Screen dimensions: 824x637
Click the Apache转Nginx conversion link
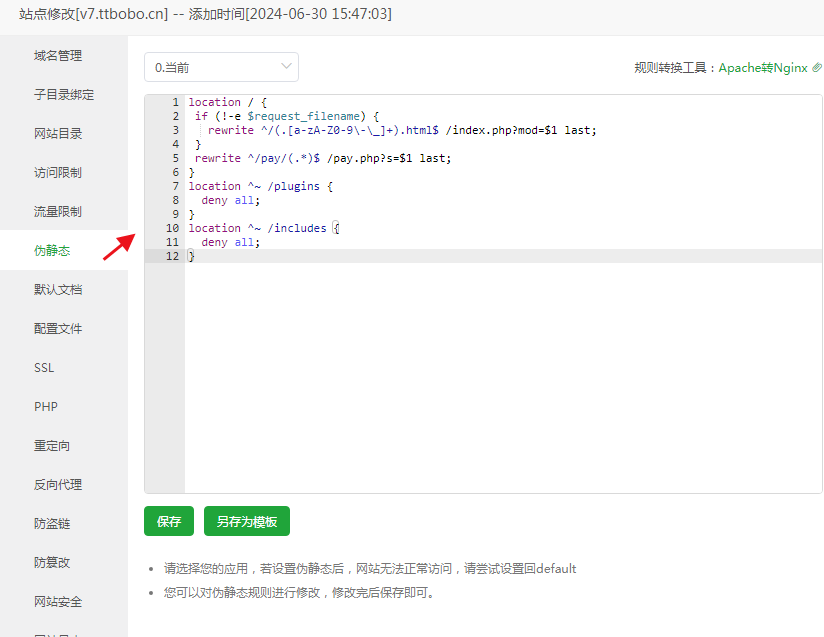tap(762, 68)
